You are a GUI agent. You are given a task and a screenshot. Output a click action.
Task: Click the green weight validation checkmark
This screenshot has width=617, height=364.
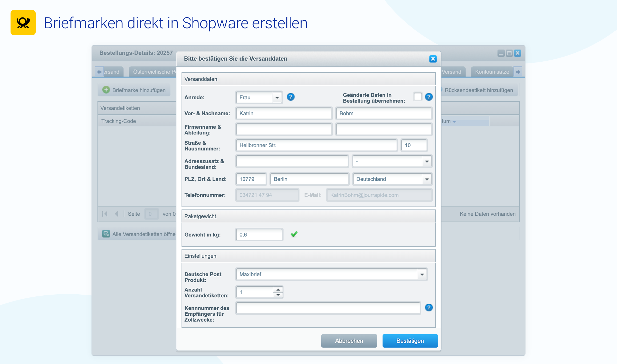[x=294, y=234]
